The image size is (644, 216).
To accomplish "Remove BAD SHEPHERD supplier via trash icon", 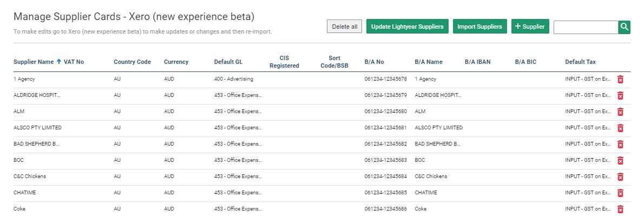I will [620, 144].
